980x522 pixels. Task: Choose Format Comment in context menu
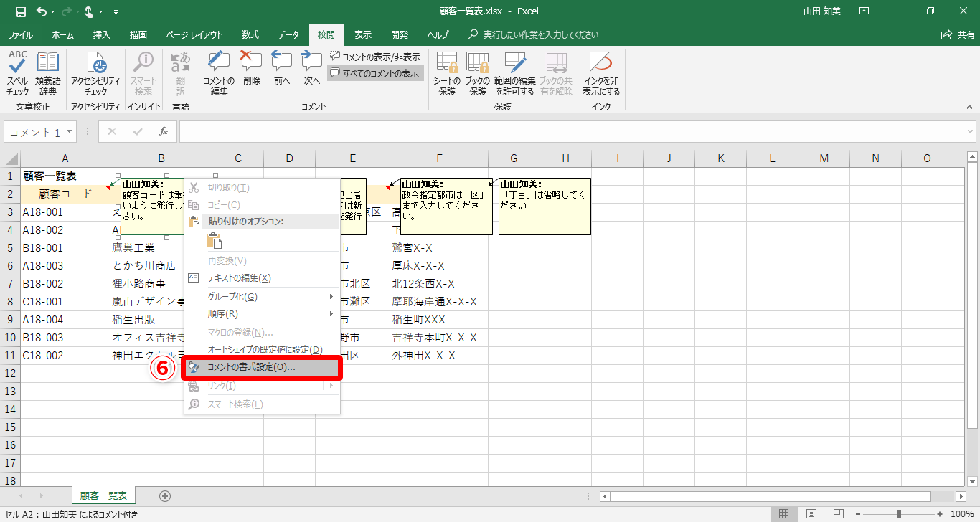pyautogui.click(x=262, y=367)
